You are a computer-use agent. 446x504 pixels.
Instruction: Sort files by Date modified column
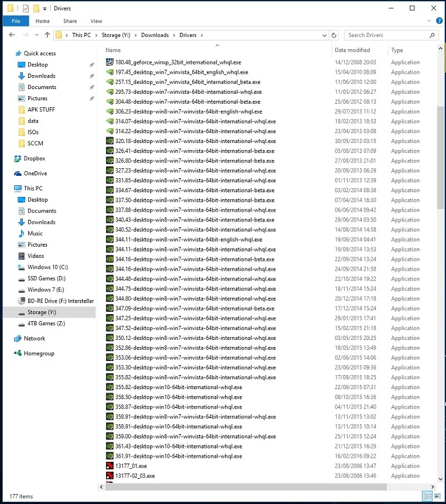pos(352,50)
